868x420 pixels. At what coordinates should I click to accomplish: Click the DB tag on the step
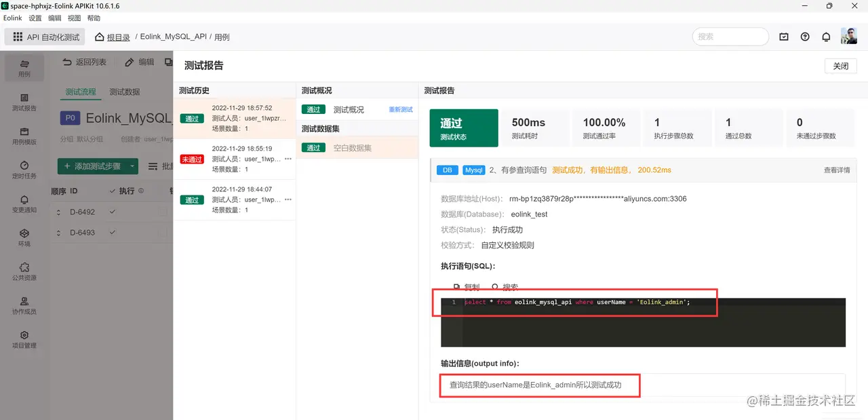[448, 170]
